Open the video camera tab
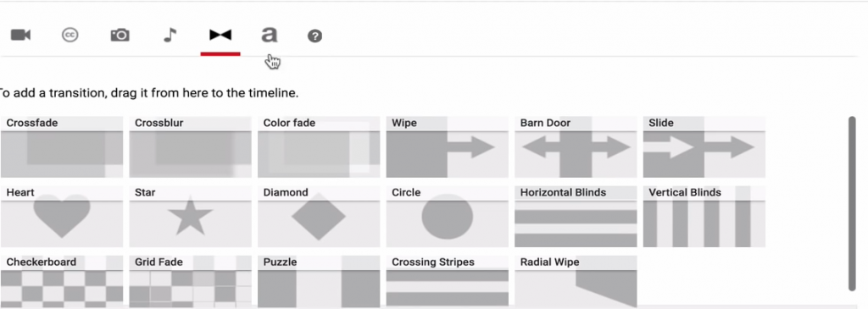The width and height of the screenshot is (868, 309). click(20, 36)
